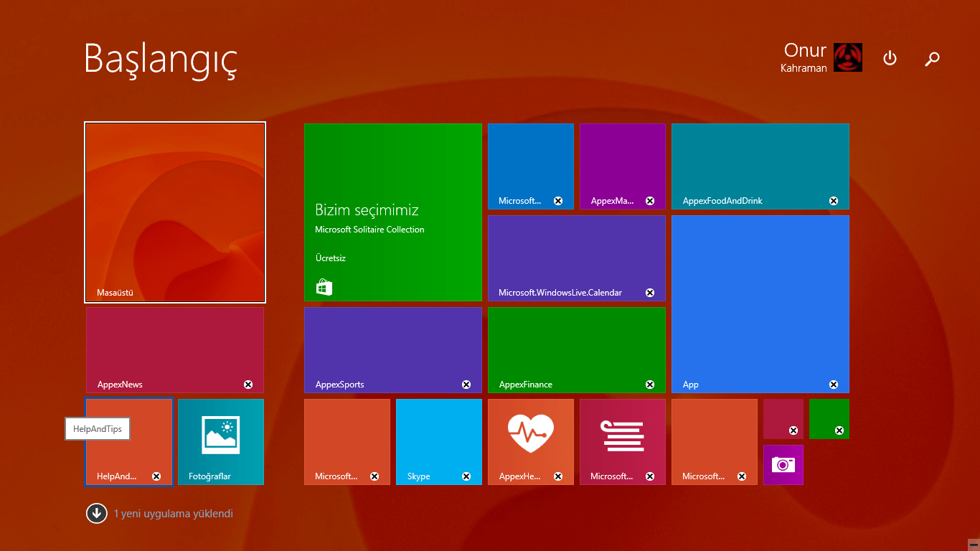This screenshot has height=551, width=980.
Task: Open the orange Microsoft... tile beside Skype
Action: point(347,442)
